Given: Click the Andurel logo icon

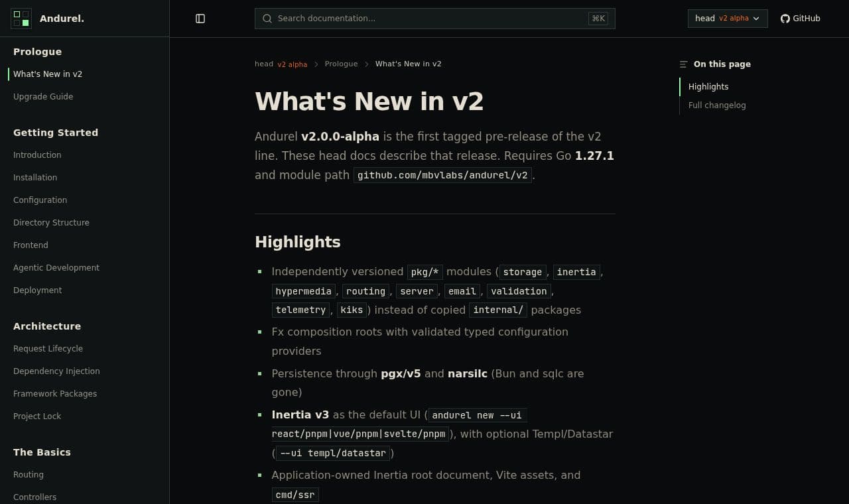Looking at the screenshot, I should (21, 19).
